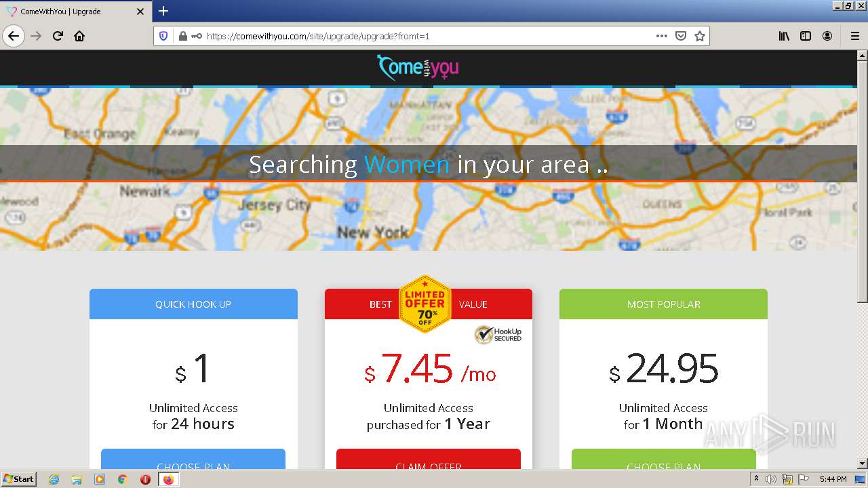Save page to Pocket
Screen dimensions: 868x488
(681, 36)
